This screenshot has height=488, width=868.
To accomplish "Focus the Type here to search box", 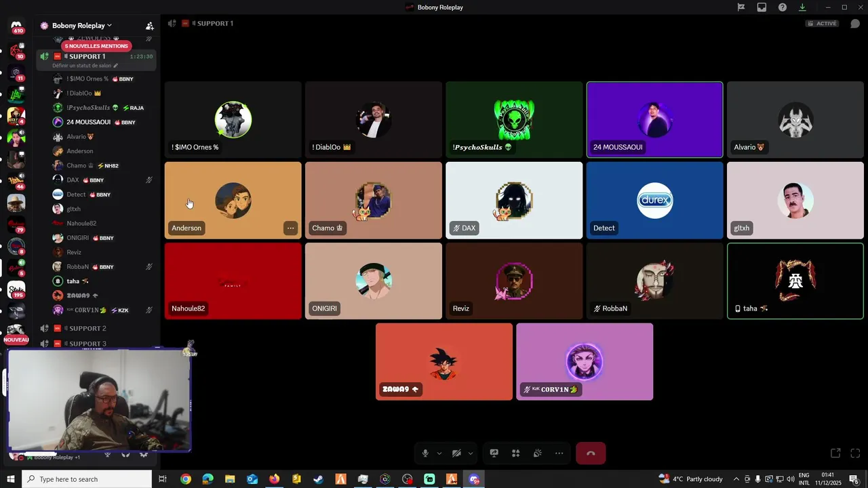I will pos(87,479).
